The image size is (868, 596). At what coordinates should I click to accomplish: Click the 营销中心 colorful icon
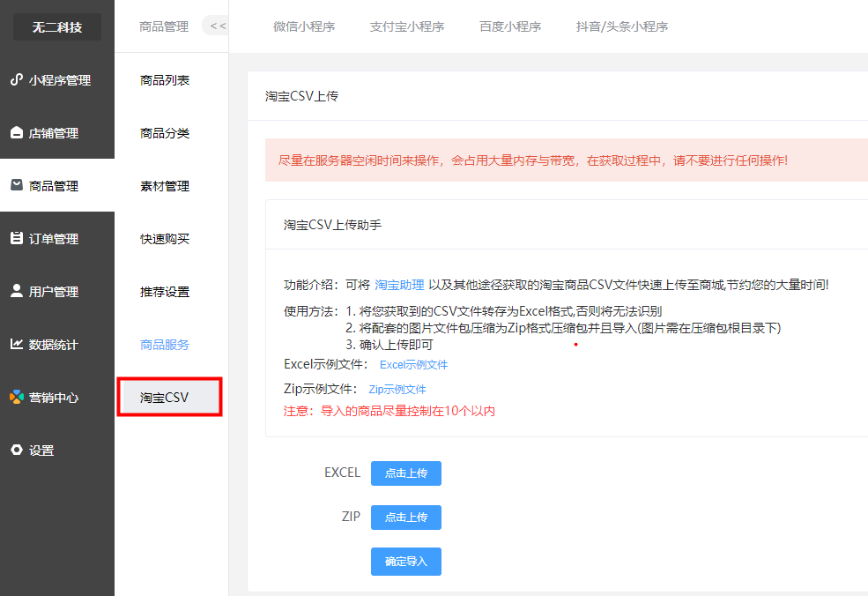(17, 397)
